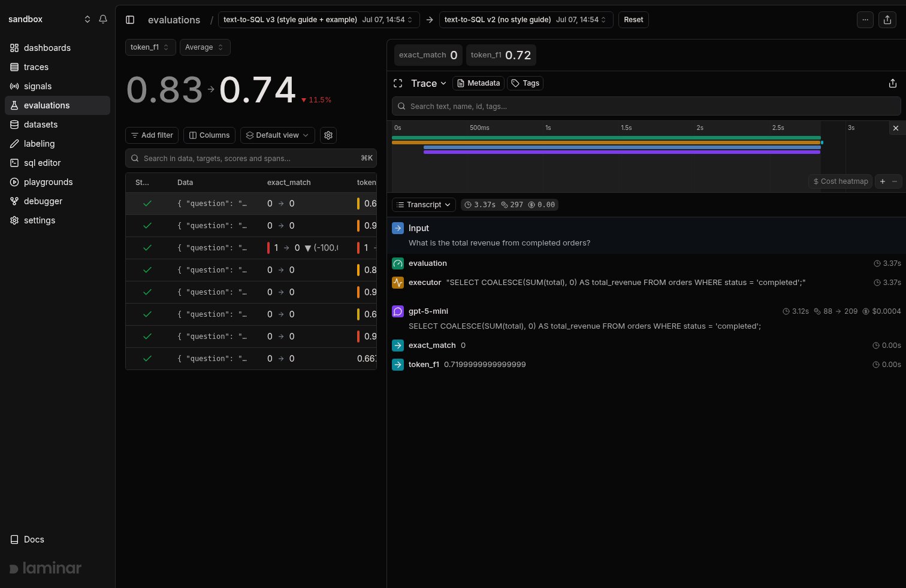Click the 3.37s duration stat
906x588 pixels.
(x=480, y=205)
